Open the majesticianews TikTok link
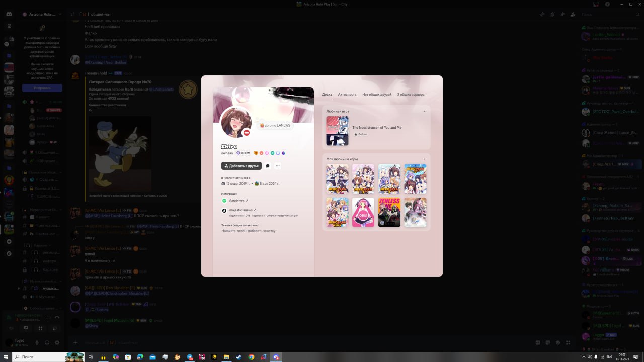Viewport: 644px width, 362px height. point(243,210)
